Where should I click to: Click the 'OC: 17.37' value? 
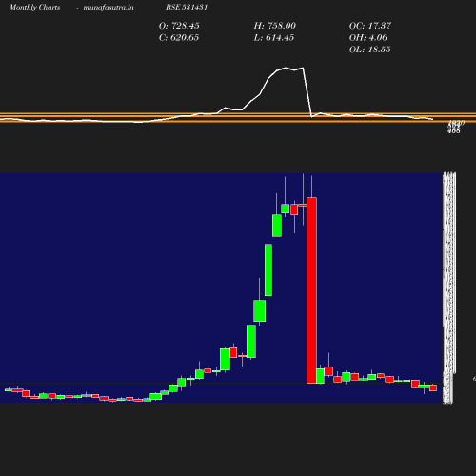370,26
